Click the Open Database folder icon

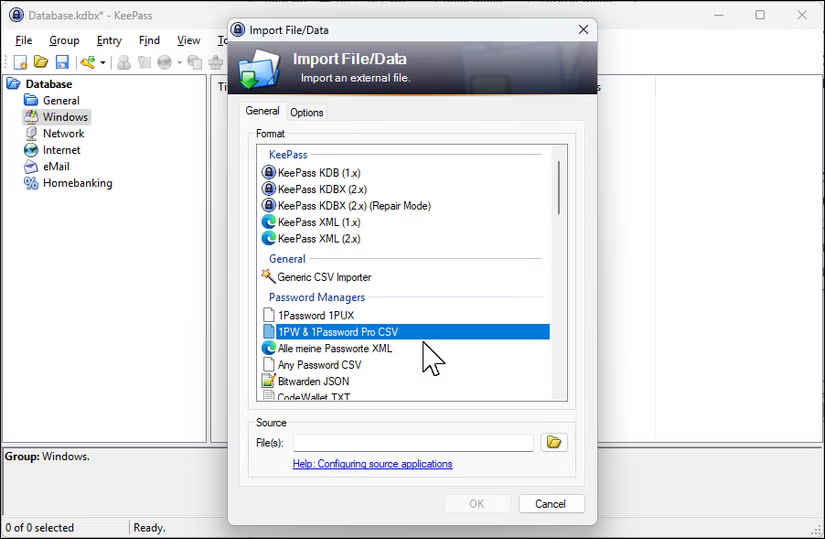[41, 62]
